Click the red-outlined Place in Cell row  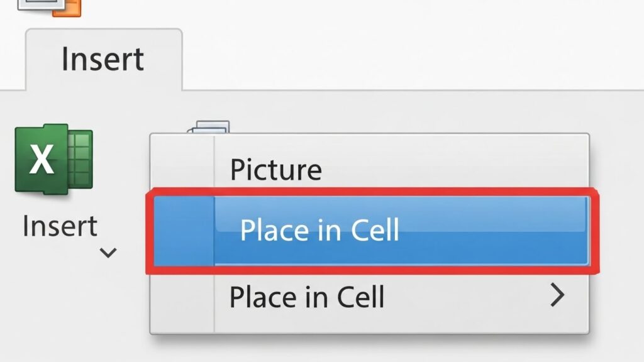point(371,230)
